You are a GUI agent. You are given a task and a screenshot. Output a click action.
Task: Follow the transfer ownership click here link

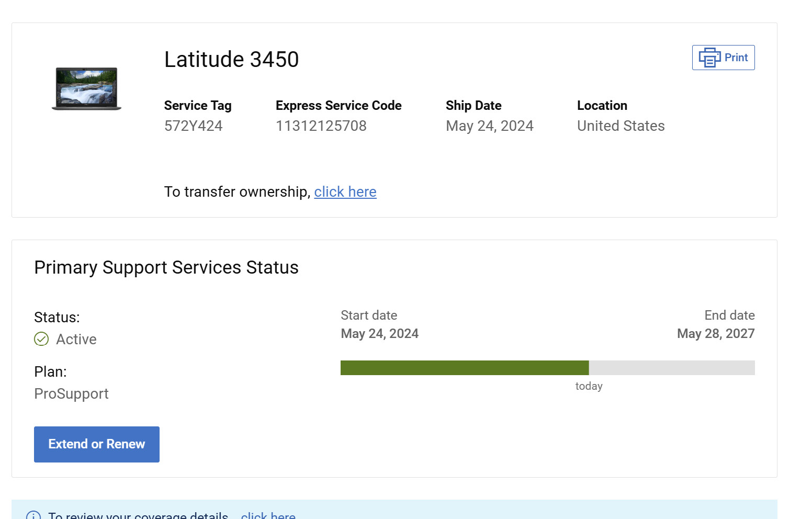[x=345, y=192]
